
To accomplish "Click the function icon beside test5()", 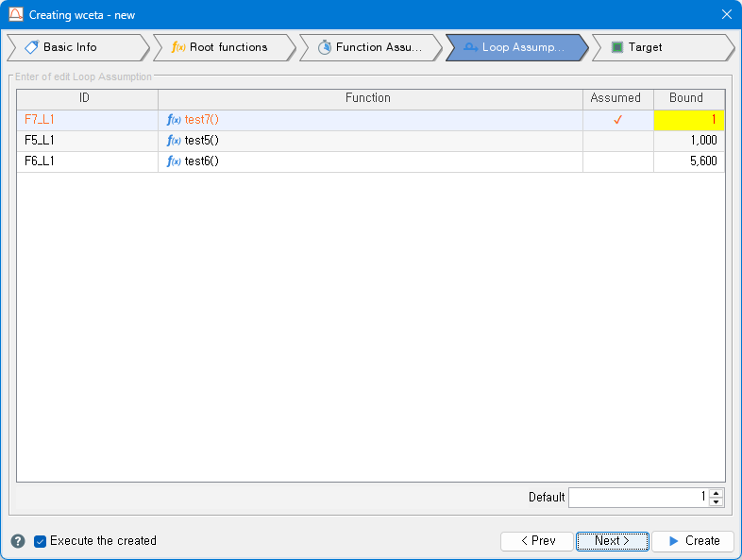I will [x=174, y=141].
